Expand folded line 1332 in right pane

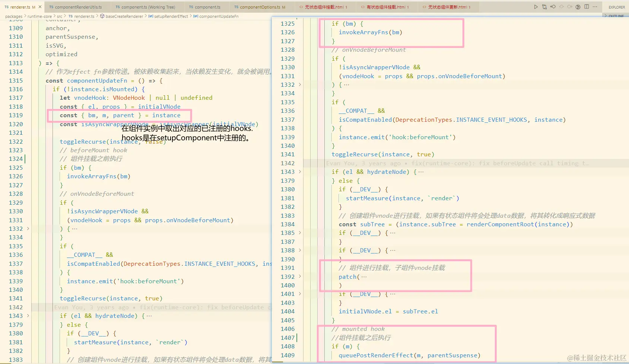300,84
